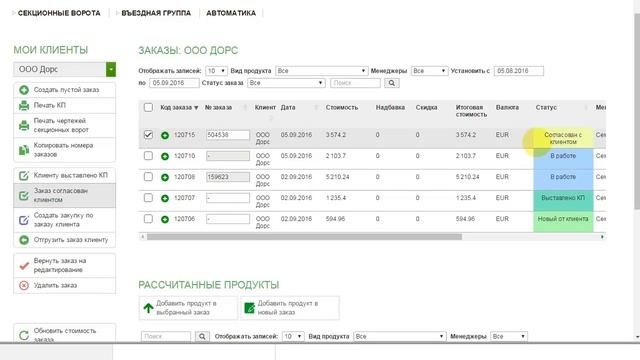
Task: Open orders Отображать записей dropdown
Action: coord(216,71)
